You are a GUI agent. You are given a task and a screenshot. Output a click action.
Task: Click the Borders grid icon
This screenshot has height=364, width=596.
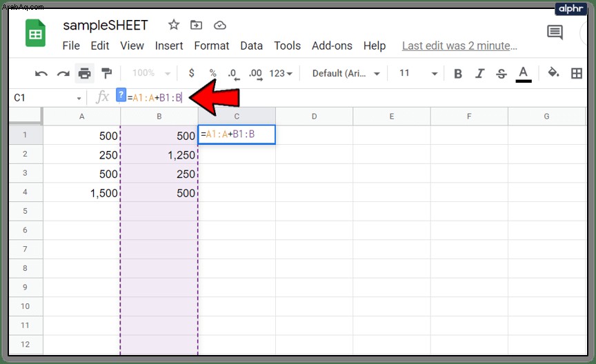click(577, 73)
